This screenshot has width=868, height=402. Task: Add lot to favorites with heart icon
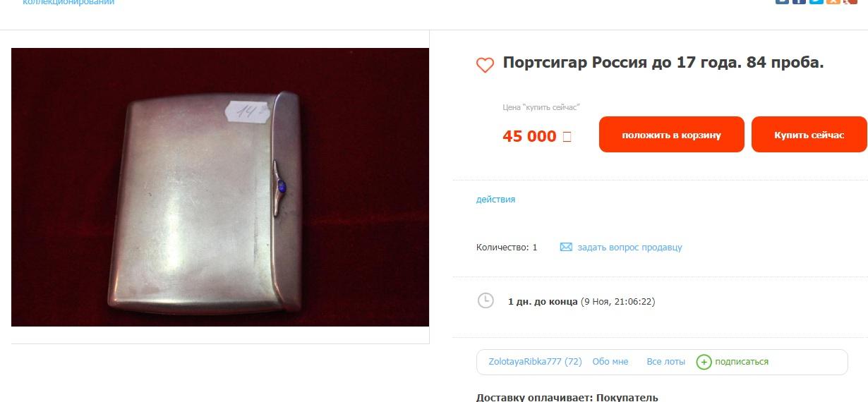point(485,65)
